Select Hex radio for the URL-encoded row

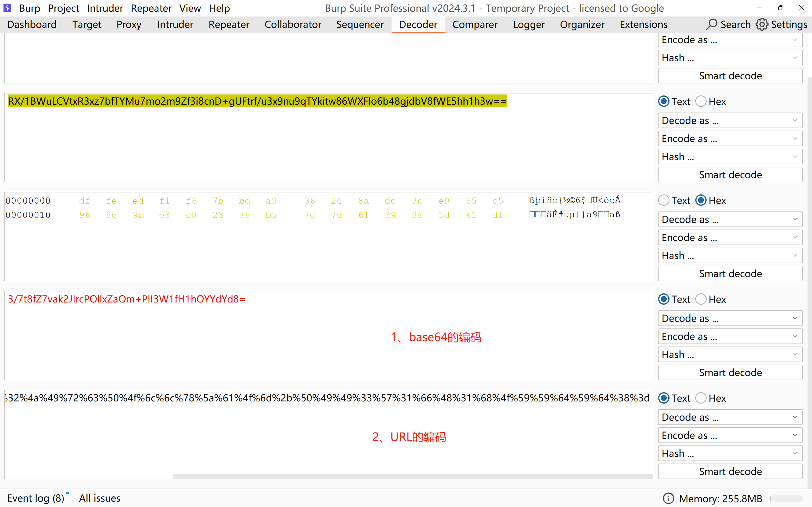701,398
